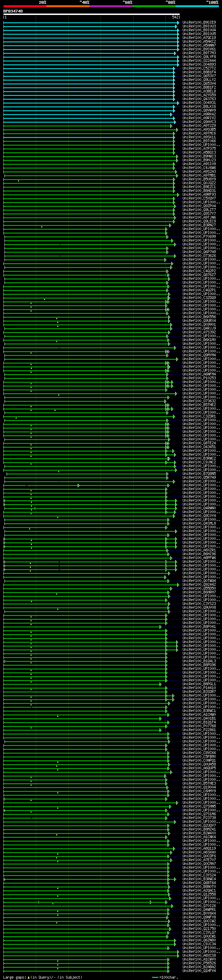Open hit UniRef100_A7QC19

point(199,38)
